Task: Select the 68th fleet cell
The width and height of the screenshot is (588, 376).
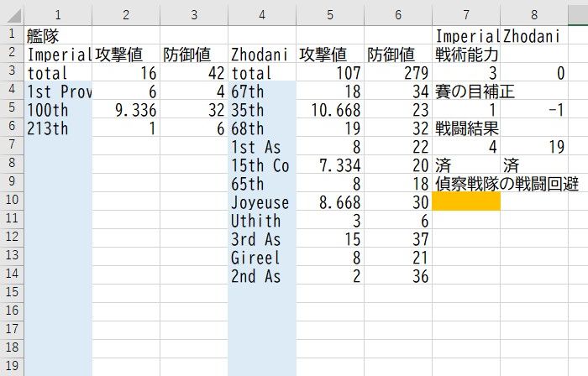Action: coord(262,128)
